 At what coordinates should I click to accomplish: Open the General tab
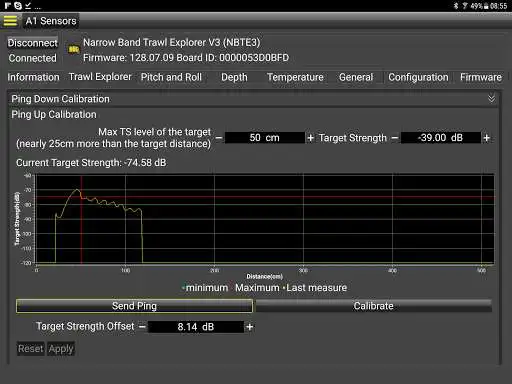tap(356, 77)
